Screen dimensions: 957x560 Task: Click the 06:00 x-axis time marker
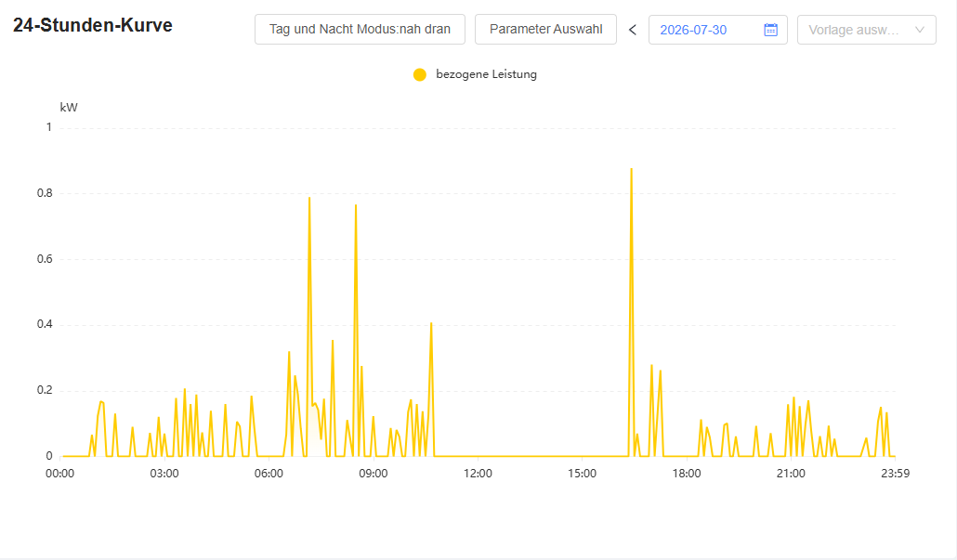pyautogui.click(x=269, y=474)
